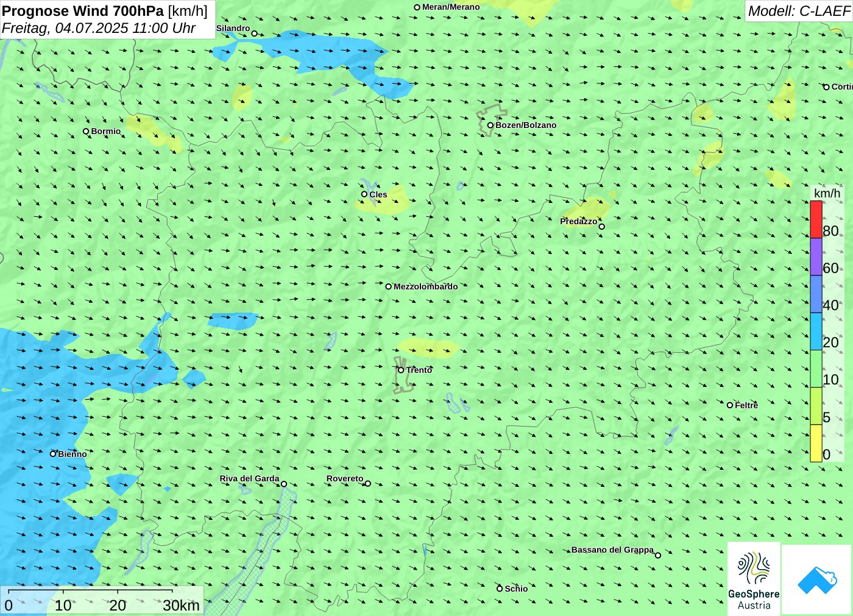Click the Mezzolombardo location marker

pos(388,286)
